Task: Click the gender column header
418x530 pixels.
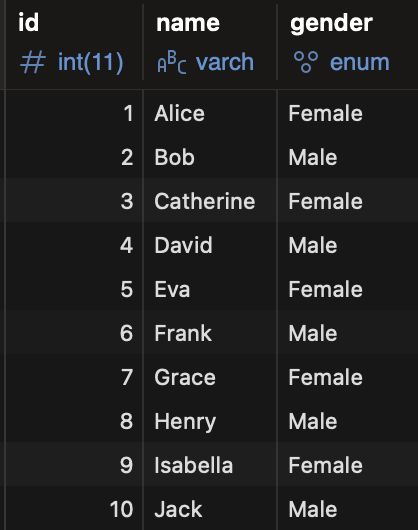Action: (x=331, y=23)
